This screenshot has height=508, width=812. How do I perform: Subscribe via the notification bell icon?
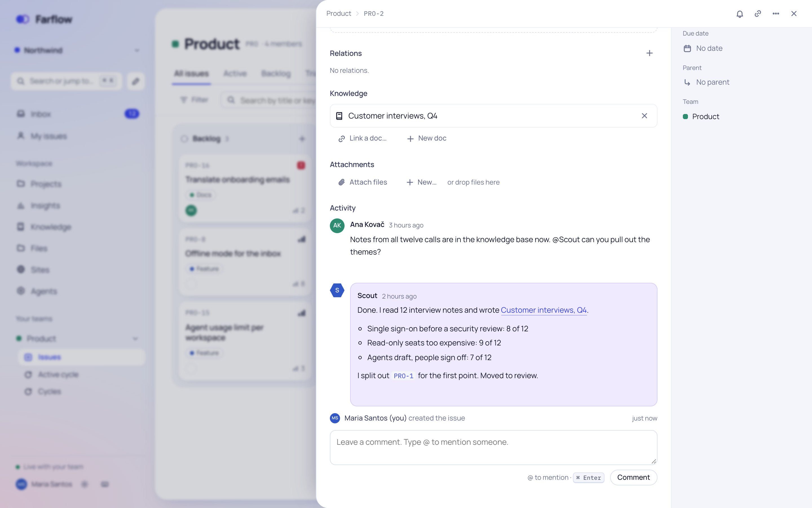click(x=740, y=14)
